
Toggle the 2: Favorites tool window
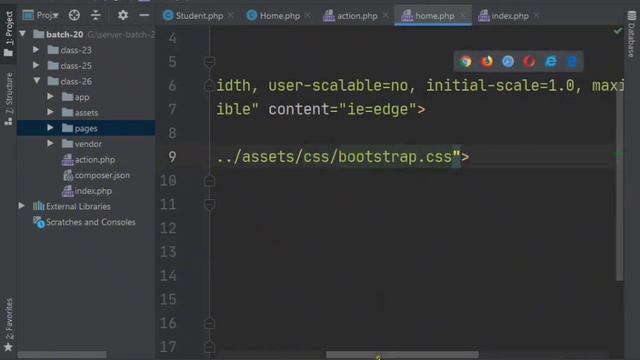[x=8, y=324]
